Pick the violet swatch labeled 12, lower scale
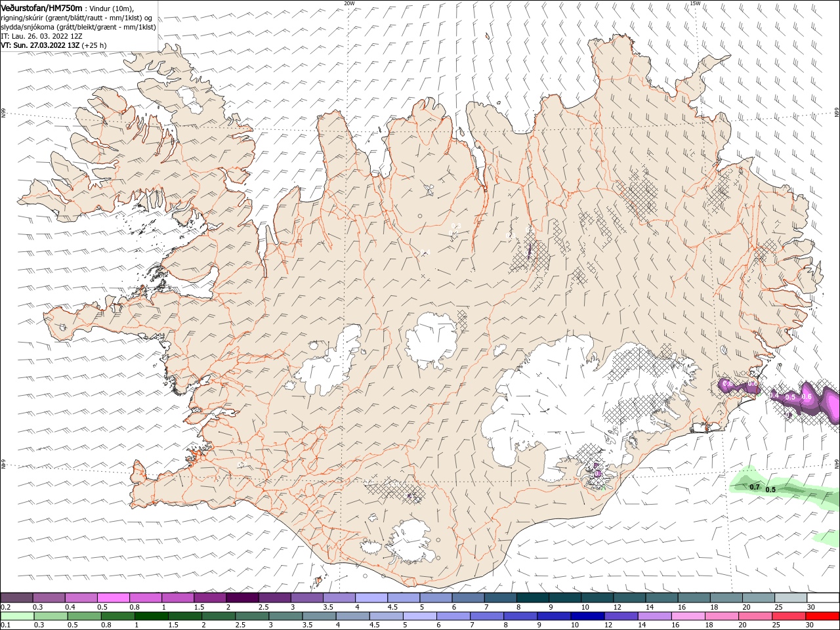Screen dimensions: 840x630 [x=621, y=616]
